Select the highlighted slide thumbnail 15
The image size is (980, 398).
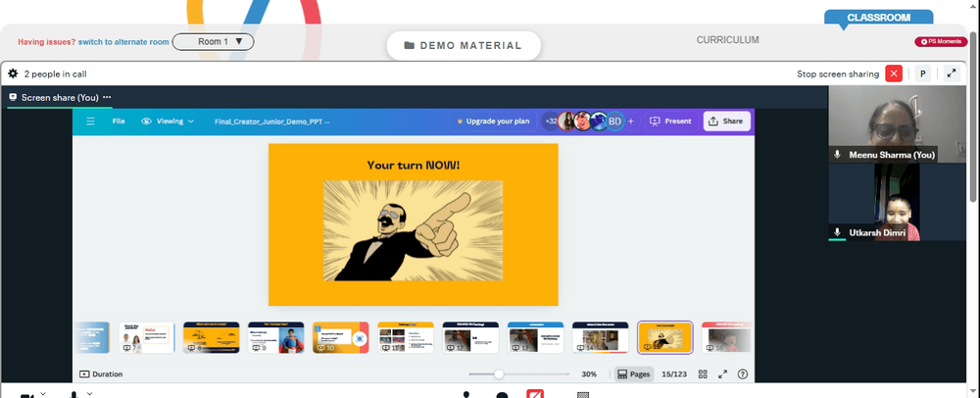coord(665,337)
